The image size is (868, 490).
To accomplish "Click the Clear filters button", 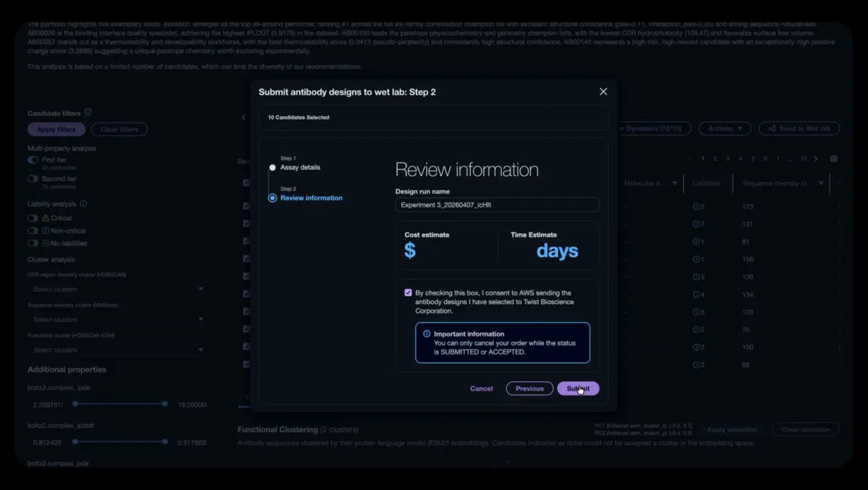I will 119,130.
